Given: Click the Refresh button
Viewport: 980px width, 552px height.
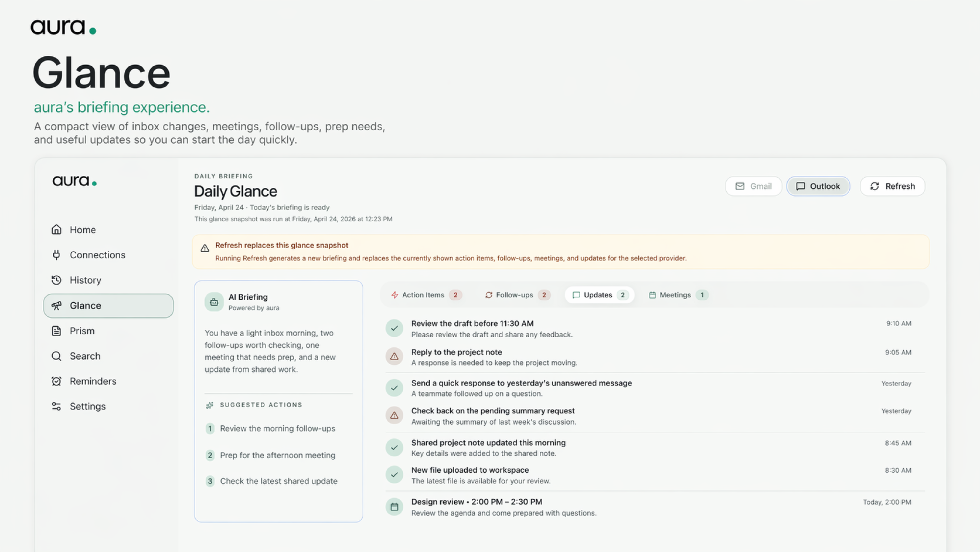Looking at the screenshot, I should [x=892, y=186].
